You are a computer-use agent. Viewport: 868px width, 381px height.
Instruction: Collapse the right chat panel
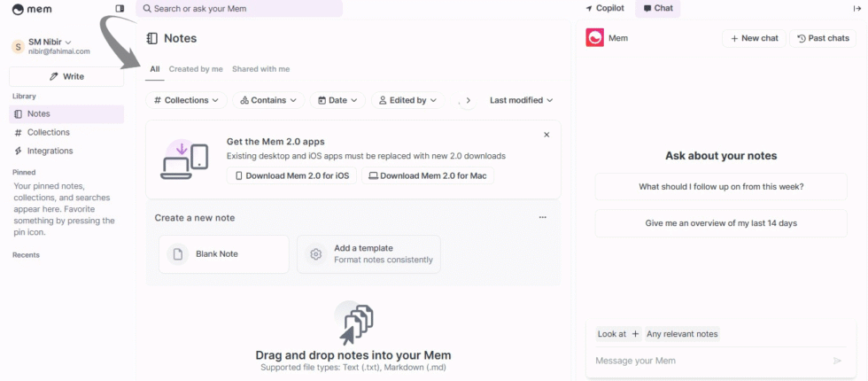[856, 8]
